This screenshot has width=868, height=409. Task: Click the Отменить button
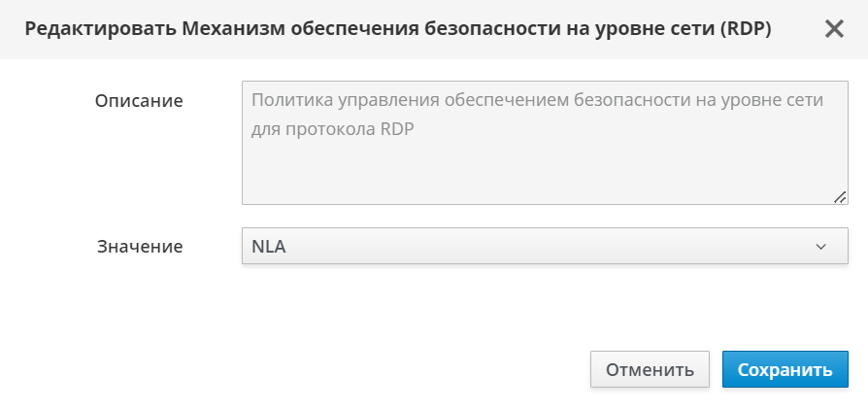(650, 369)
